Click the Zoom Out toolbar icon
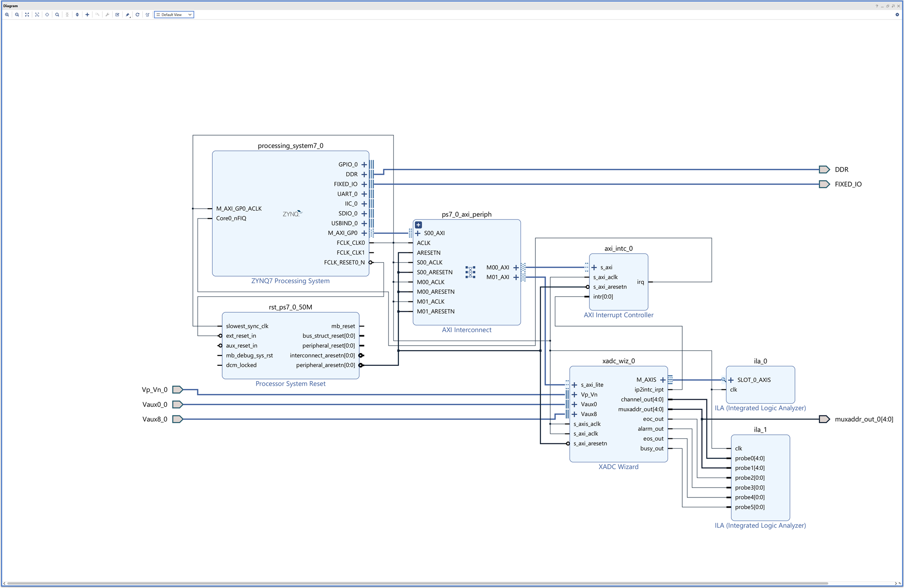Screen dimensions: 904x588 click(x=17, y=14)
